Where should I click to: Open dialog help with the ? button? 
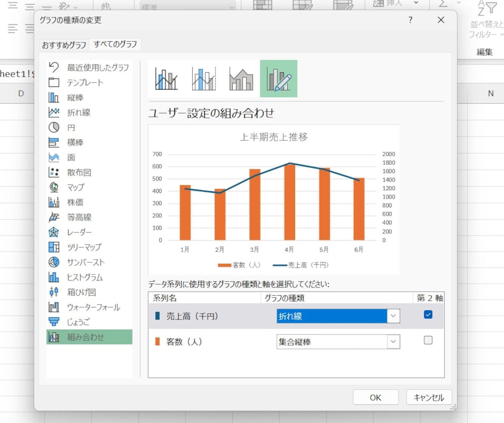pos(410,20)
